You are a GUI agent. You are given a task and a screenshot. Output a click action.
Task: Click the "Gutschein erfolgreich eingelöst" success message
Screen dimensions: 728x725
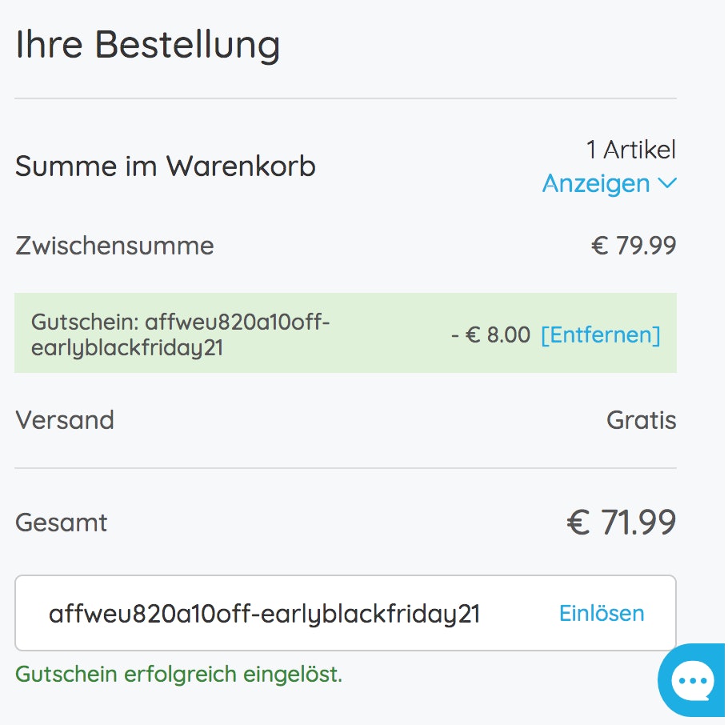178,675
